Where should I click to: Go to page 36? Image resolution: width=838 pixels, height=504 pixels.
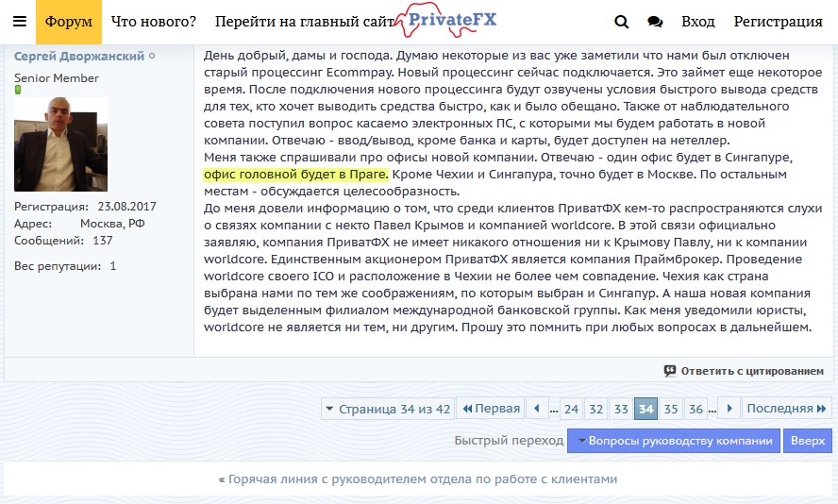point(696,410)
